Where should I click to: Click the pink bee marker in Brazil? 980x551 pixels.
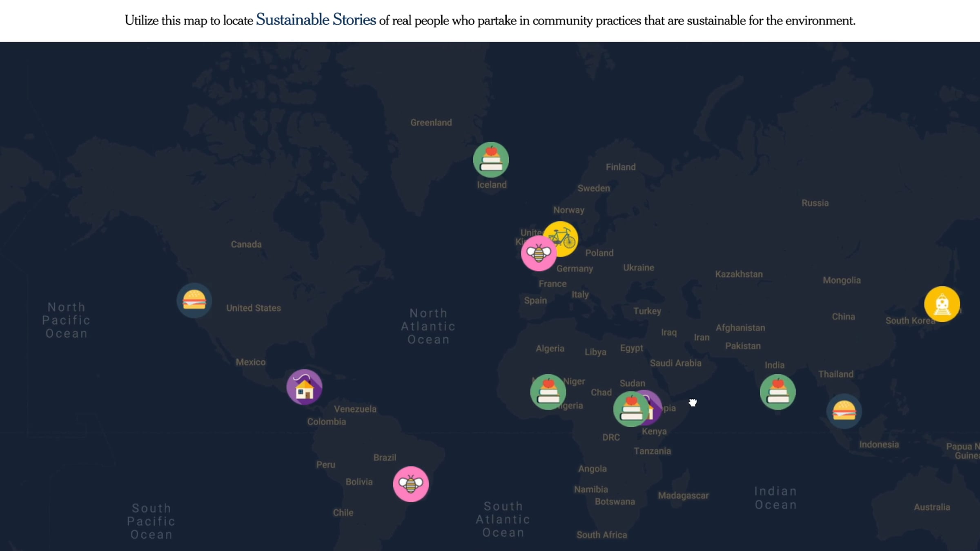coord(411,484)
